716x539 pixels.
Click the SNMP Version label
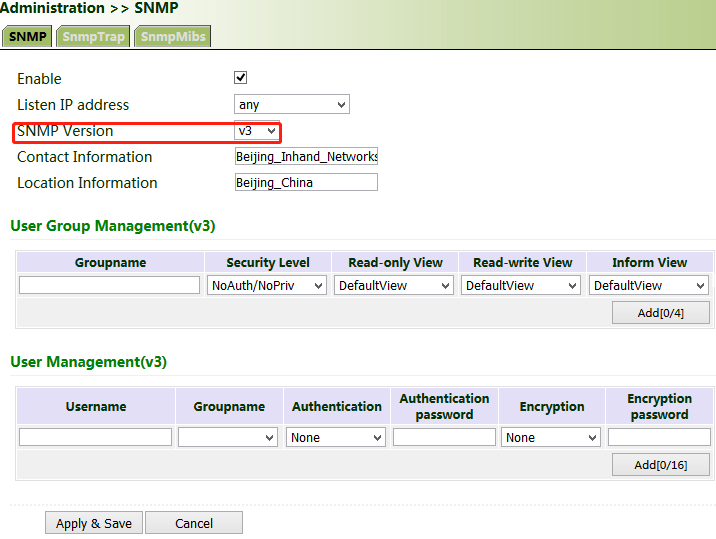coord(65,131)
